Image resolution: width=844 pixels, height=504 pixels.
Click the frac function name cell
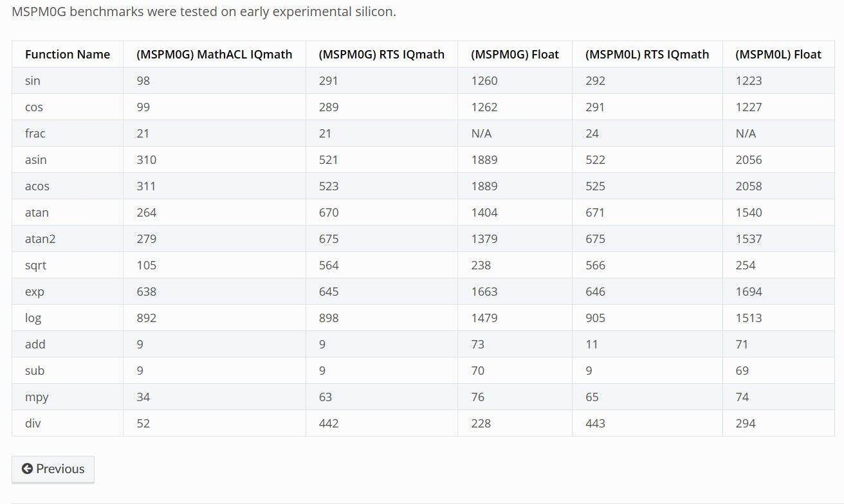[x=35, y=134]
